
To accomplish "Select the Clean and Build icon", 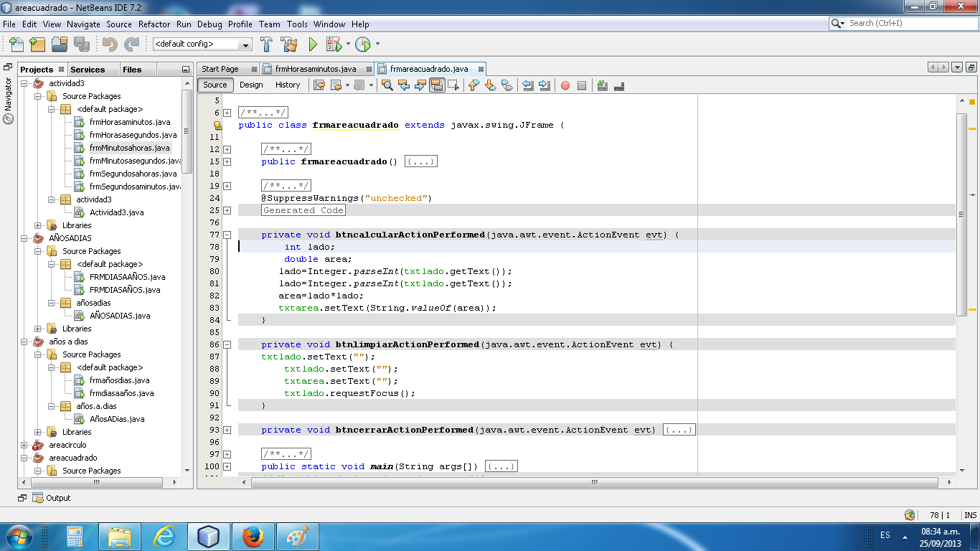I will [x=288, y=44].
